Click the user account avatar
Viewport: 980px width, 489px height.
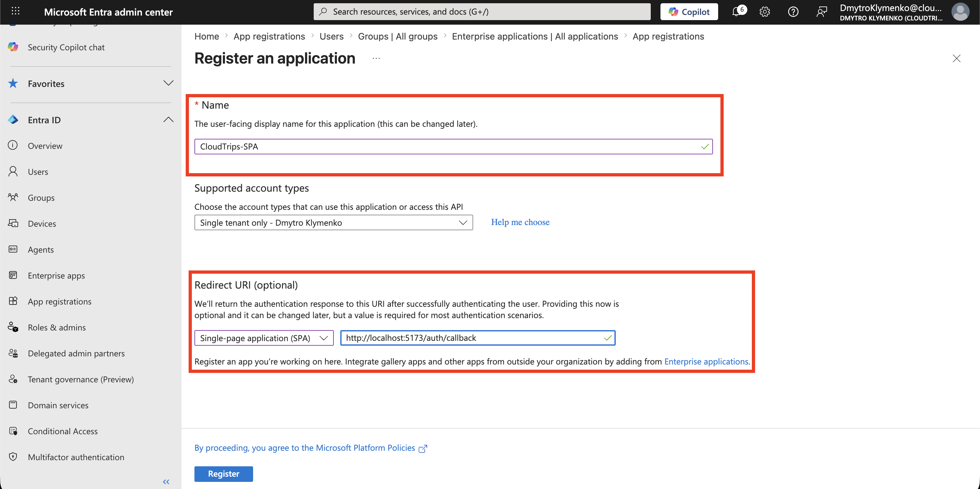click(960, 12)
